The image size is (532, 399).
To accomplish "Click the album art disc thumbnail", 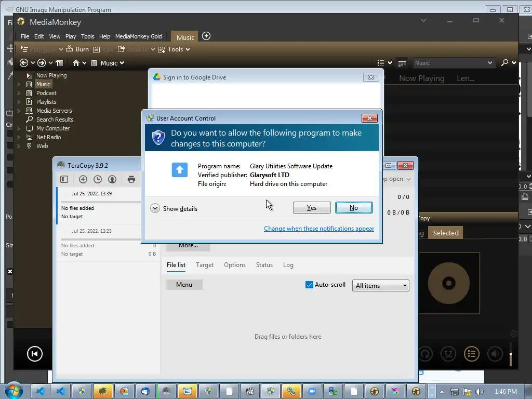I will (448, 283).
